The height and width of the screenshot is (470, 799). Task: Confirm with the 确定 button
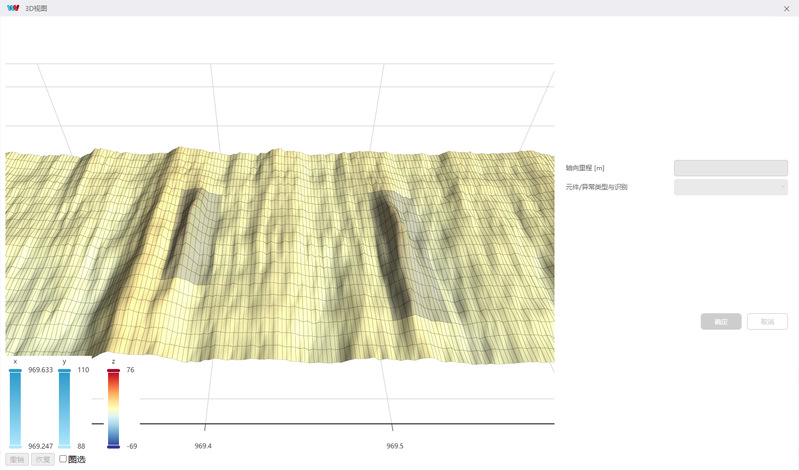721,322
